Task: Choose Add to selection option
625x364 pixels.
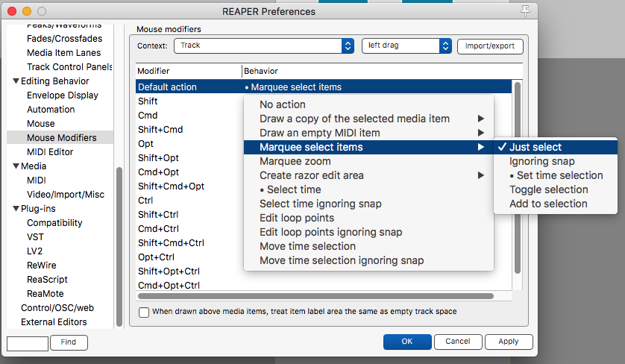Action: (548, 204)
